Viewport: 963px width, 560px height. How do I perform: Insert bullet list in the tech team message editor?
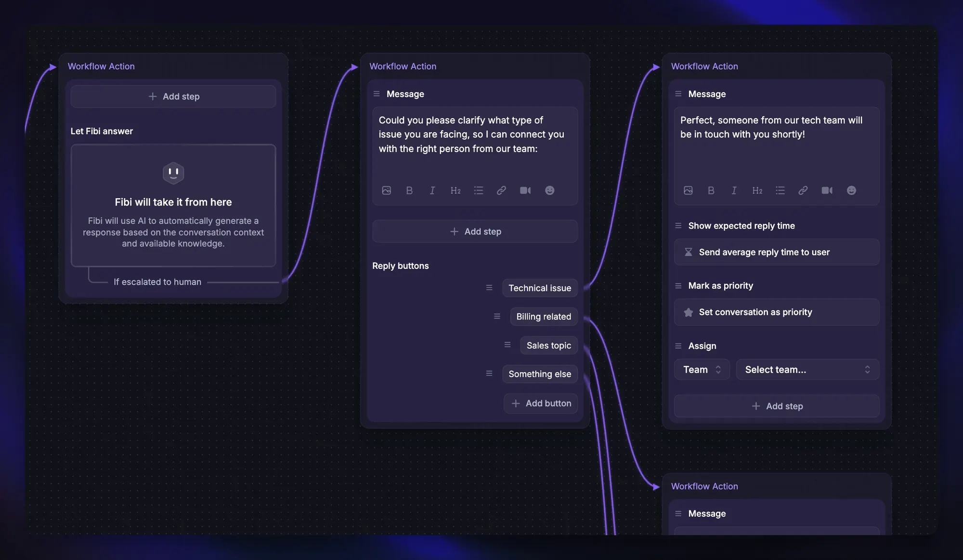coord(780,191)
